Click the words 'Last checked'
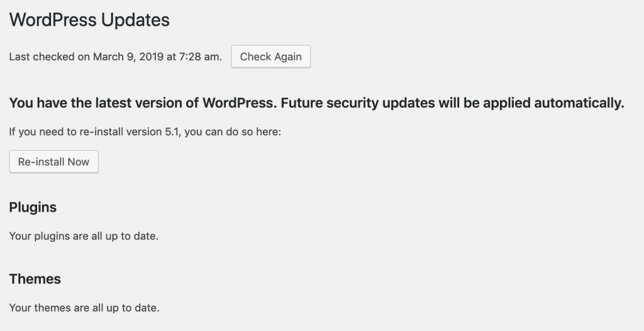This screenshot has height=331, width=644. pos(36,57)
